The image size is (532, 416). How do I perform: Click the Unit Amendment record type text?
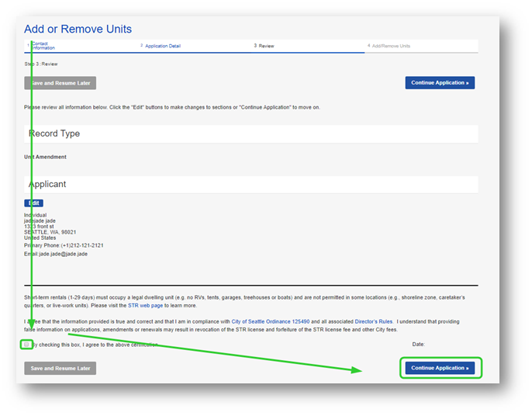click(46, 157)
